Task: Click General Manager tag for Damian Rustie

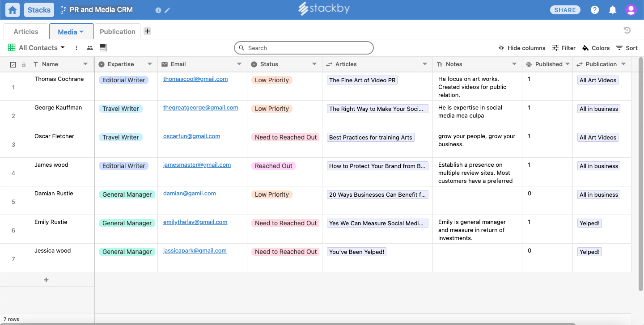Action: coord(127,194)
